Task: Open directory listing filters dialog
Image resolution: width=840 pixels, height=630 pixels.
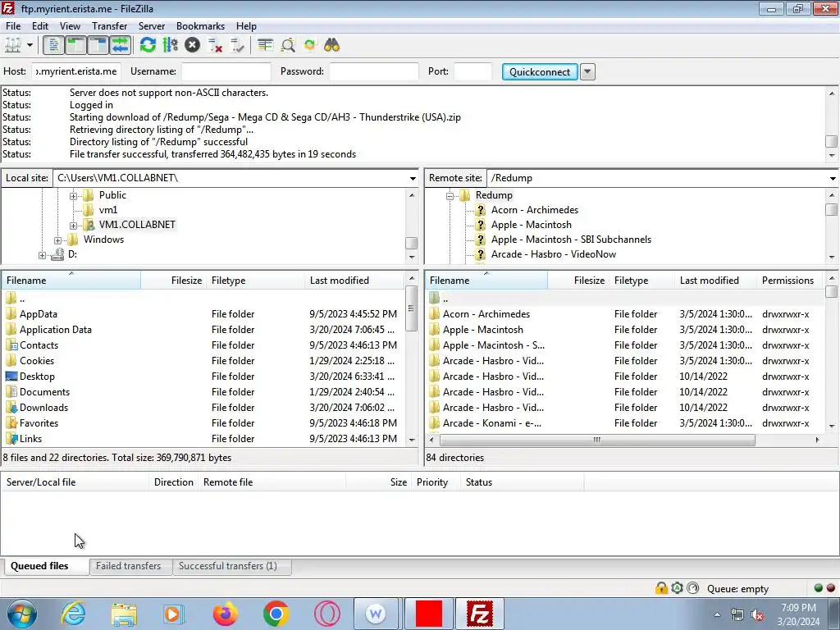Action: [x=265, y=46]
